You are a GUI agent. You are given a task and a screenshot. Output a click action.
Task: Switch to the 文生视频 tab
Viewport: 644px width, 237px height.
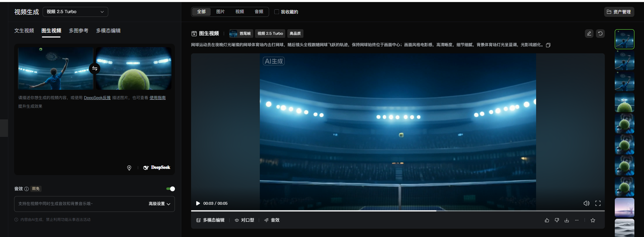click(24, 31)
